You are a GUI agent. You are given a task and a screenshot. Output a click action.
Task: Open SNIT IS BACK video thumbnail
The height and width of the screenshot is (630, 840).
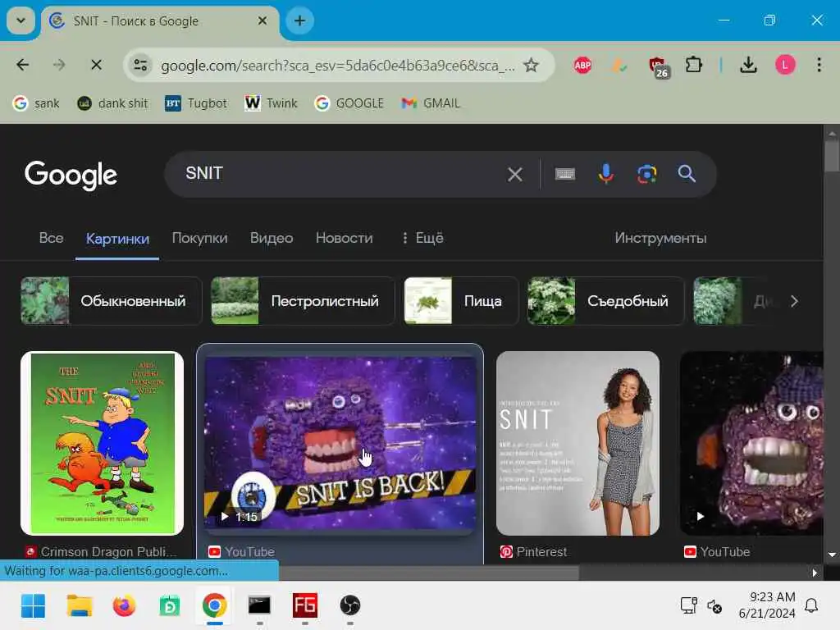click(340, 444)
